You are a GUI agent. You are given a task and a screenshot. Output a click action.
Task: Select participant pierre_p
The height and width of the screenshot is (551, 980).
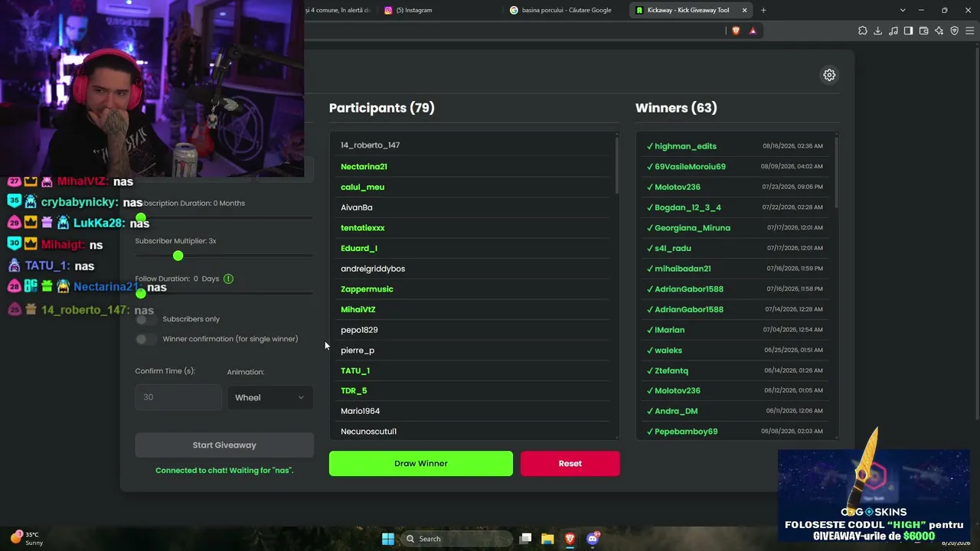pyautogui.click(x=358, y=350)
